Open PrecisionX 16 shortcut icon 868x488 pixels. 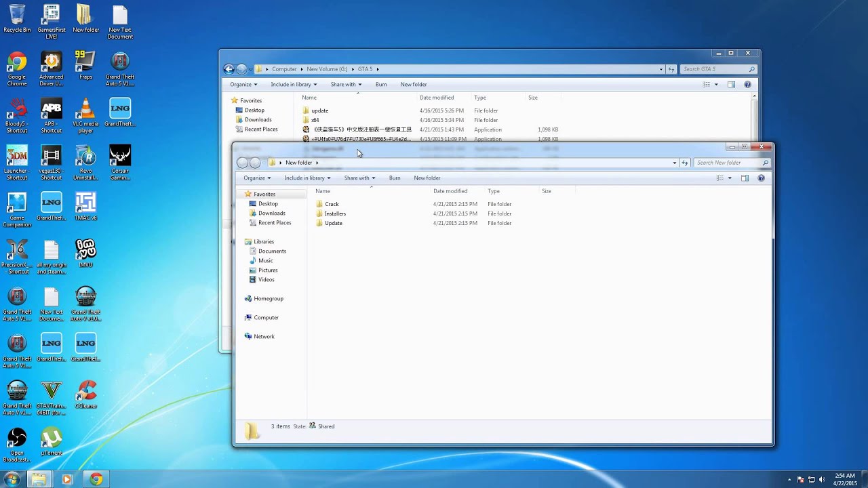point(17,257)
